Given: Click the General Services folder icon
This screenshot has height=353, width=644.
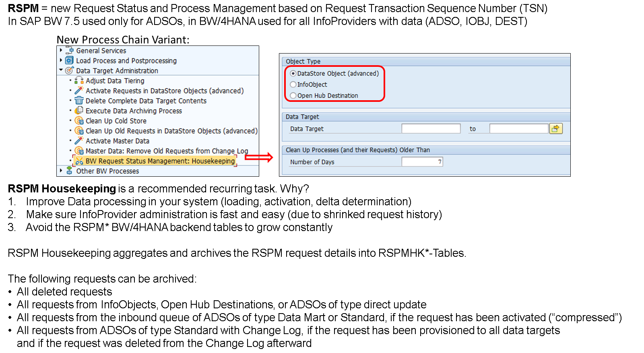Looking at the screenshot, I should (x=69, y=50).
